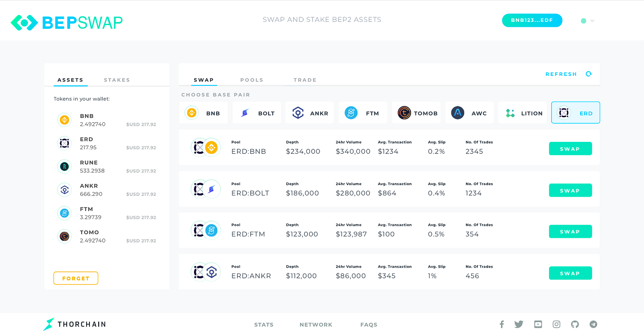The height and width of the screenshot is (334, 644).
Task: Click the refresh circular arrow icon
Action: [589, 74]
